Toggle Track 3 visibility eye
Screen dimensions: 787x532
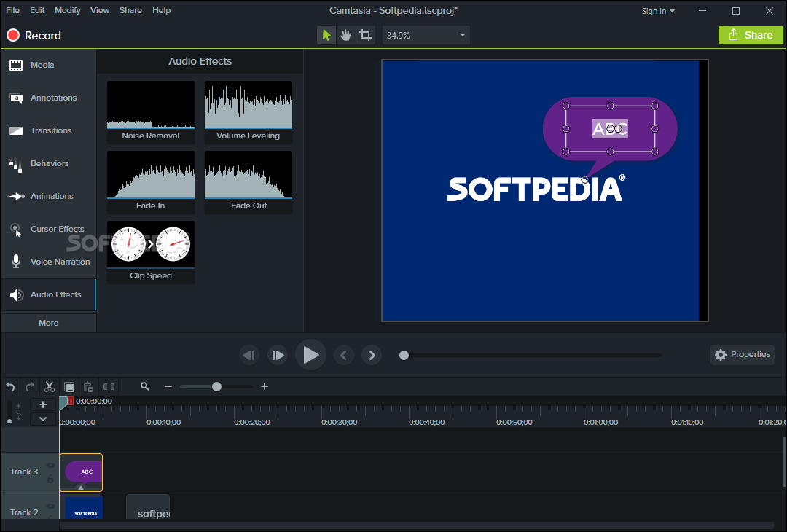click(x=50, y=466)
